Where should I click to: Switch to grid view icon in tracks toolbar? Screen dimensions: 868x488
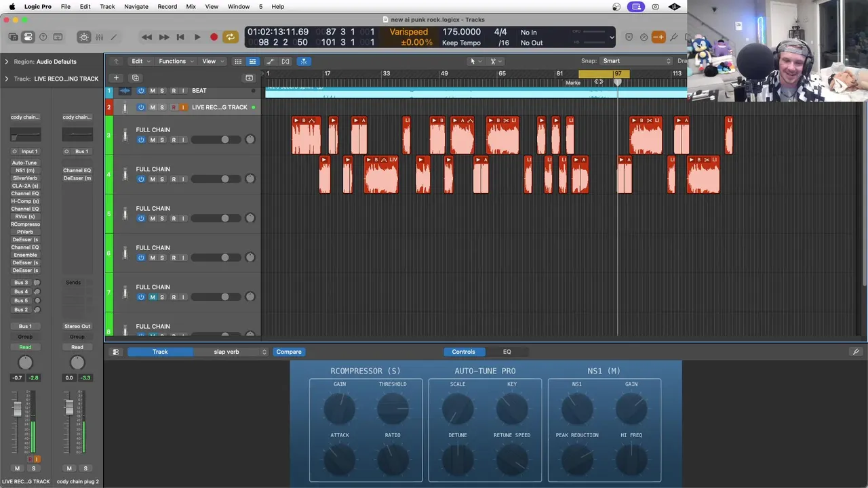[238, 61]
